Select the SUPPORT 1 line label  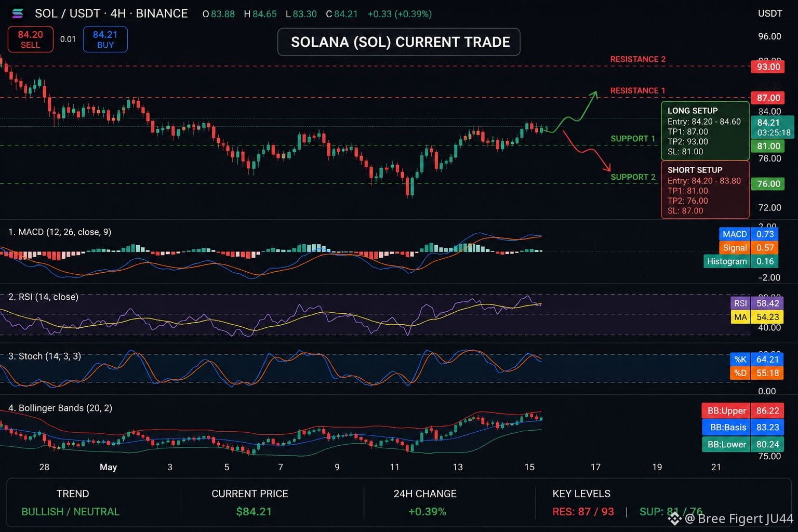coord(633,139)
